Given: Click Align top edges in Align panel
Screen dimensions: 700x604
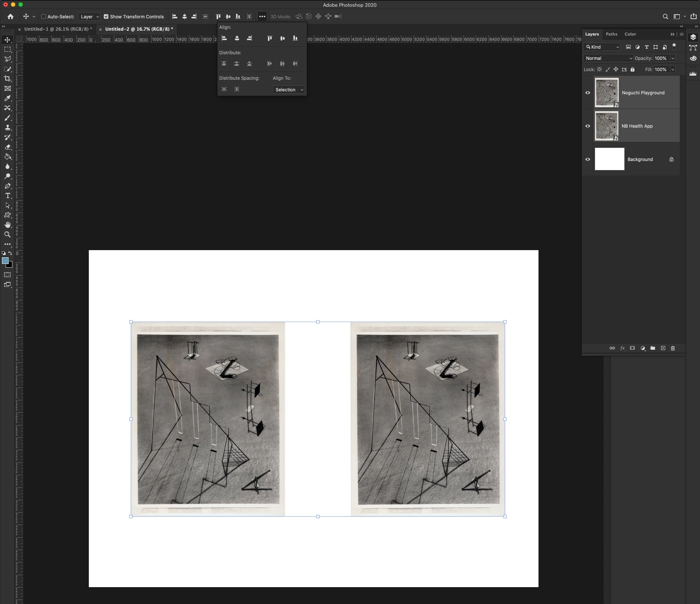Looking at the screenshot, I should coord(270,38).
